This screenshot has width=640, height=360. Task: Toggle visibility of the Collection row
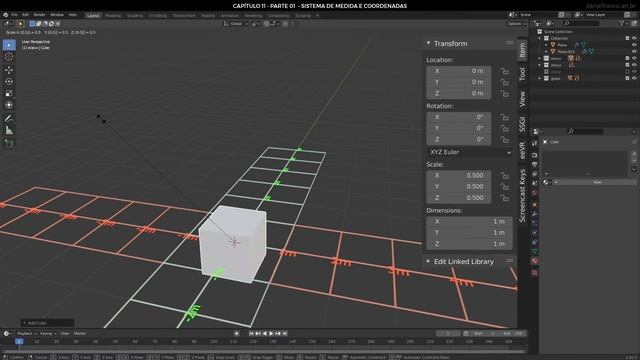634,38
